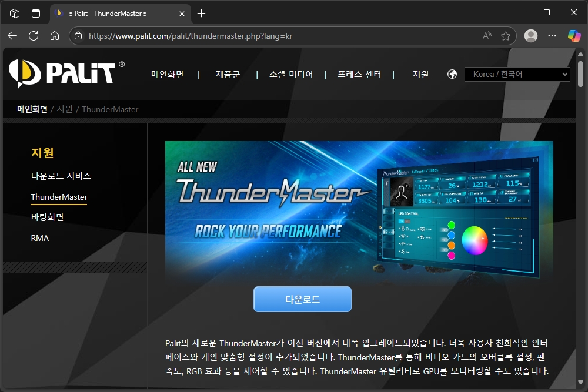Click the page vertical scrollbar thumb
Viewport: 588px width, 392px height.
pyautogui.click(x=580, y=74)
